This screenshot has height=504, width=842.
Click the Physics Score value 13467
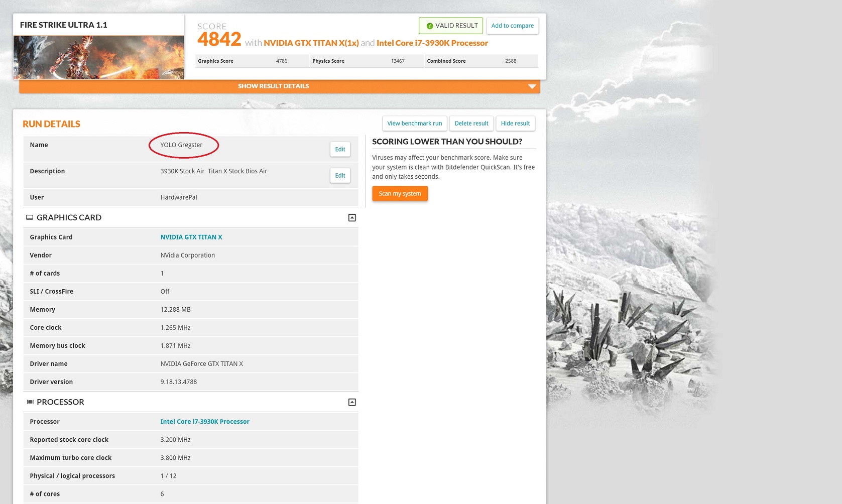tap(398, 61)
